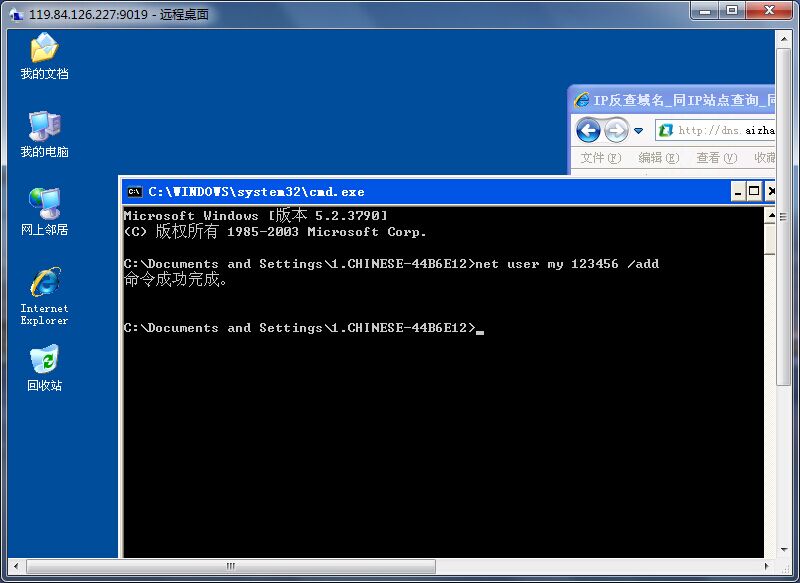Select the 我的电脑 desktop icon
Viewport: 800px width, 583px height.
tap(44, 134)
